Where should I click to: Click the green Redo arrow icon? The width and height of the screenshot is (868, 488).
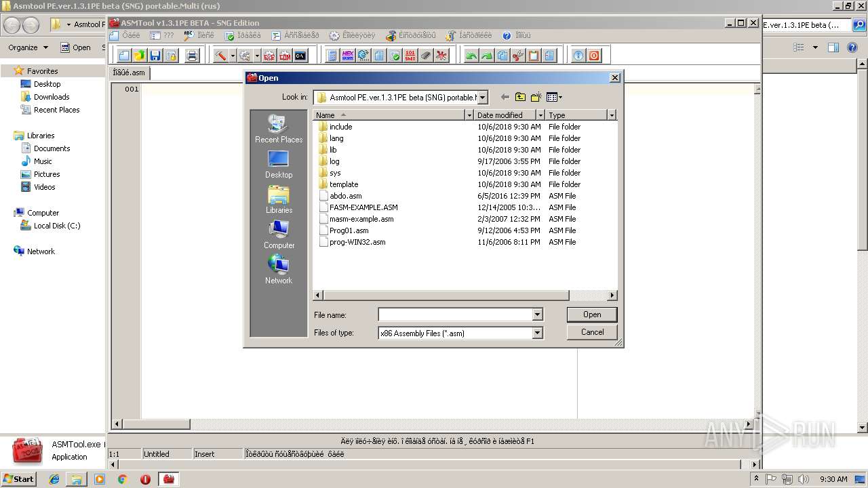(x=487, y=56)
